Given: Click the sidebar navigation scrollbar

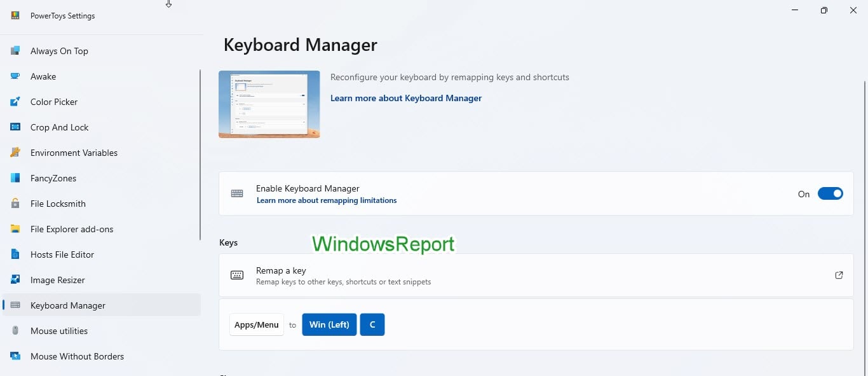Looking at the screenshot, I should coord(200,155).
